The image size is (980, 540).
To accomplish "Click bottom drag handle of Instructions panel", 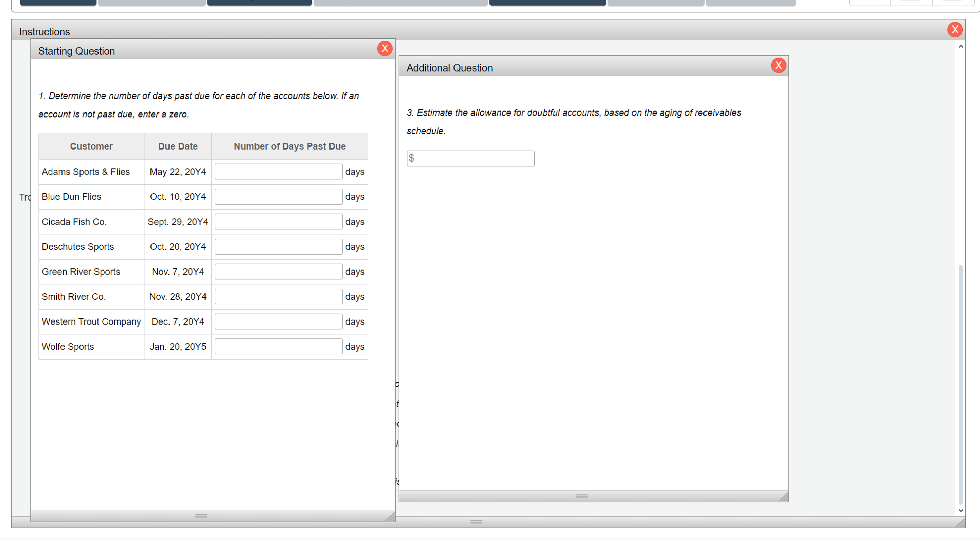I will (x=476, y=522).
